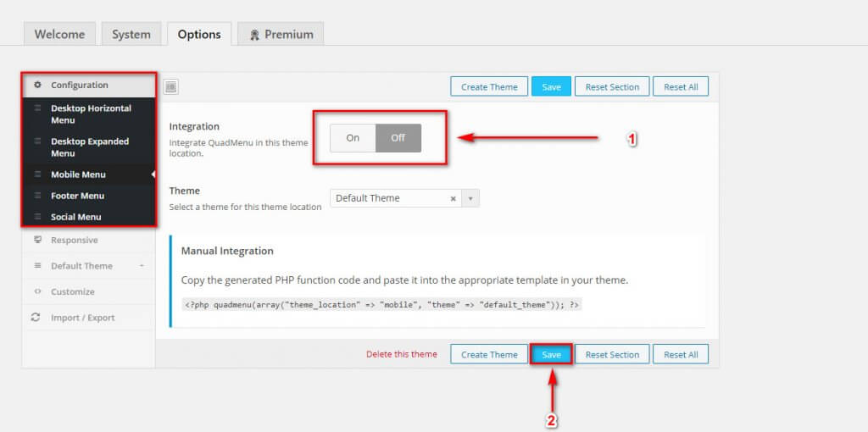Click the clear (x) icon in Theme select
The image size is (868, 432).
coord(453,198)
